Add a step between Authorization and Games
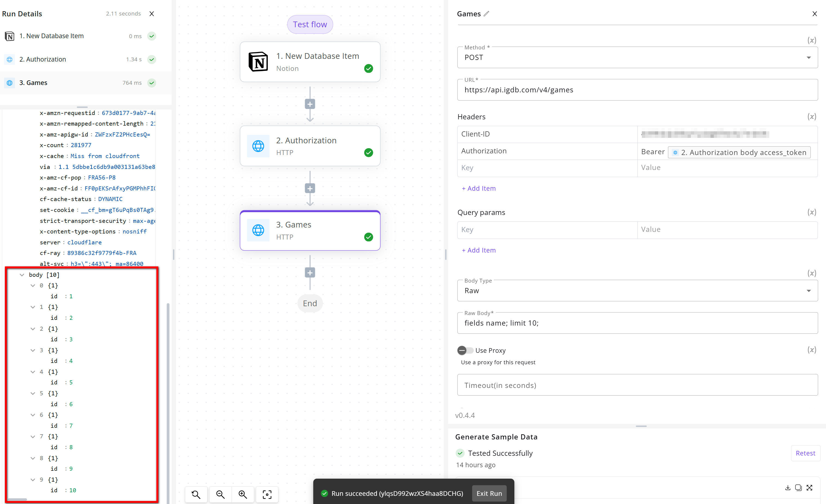This screenshot has height=504, width=826. pos(310,189)
